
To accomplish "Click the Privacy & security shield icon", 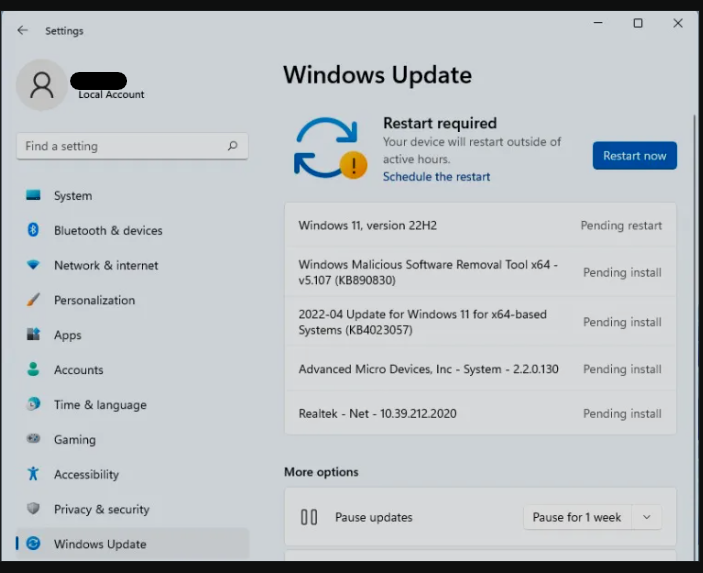I will point(33,508).
